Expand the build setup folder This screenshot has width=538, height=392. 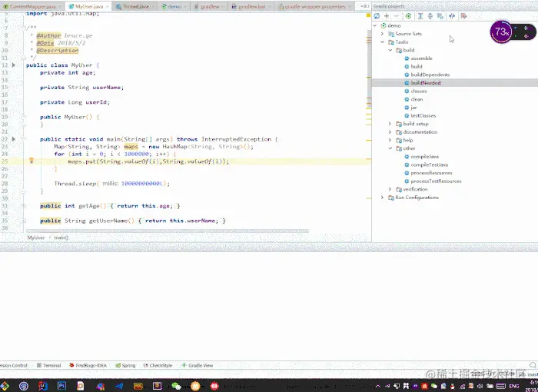click(390, 124)
